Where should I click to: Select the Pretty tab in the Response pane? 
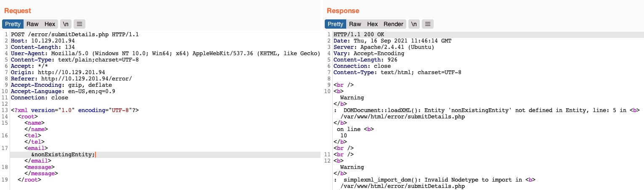point(335,24)
